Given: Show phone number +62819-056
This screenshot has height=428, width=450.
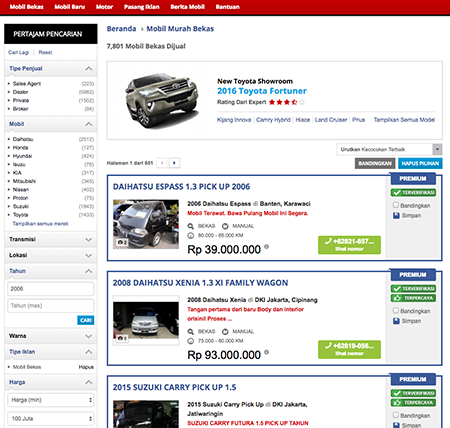Looking at the screenshot, I should coord(349,349).
